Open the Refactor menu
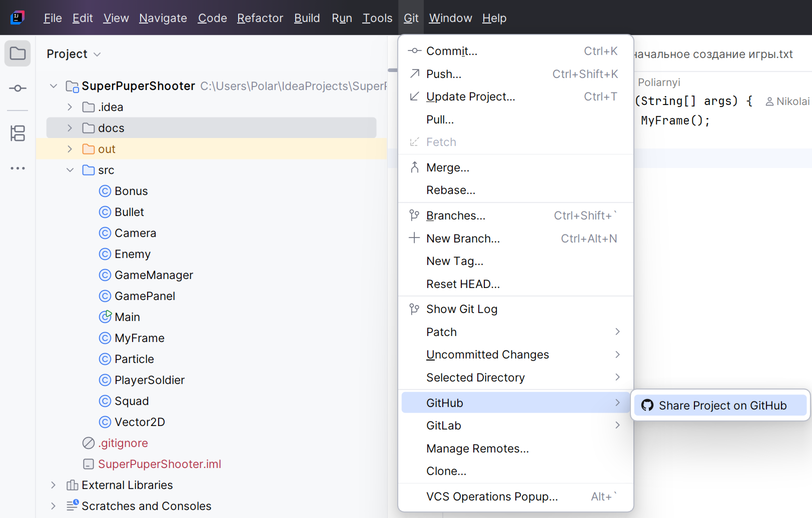 (x=260, y=18)
